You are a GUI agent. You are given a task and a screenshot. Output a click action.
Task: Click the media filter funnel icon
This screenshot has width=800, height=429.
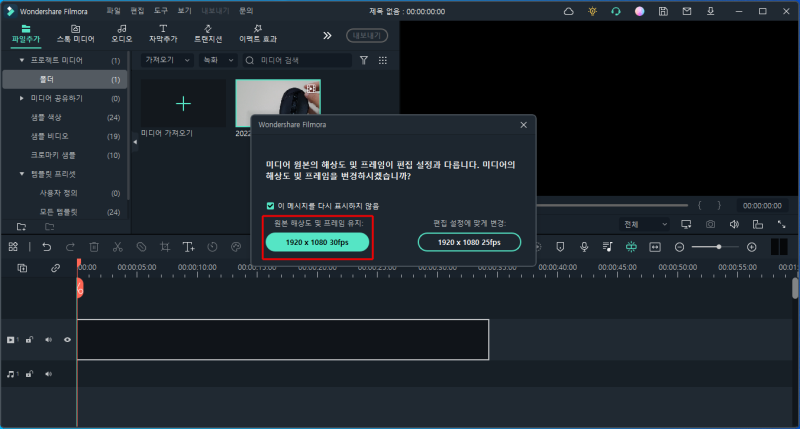pyautogui.click(x=364, y=60)
